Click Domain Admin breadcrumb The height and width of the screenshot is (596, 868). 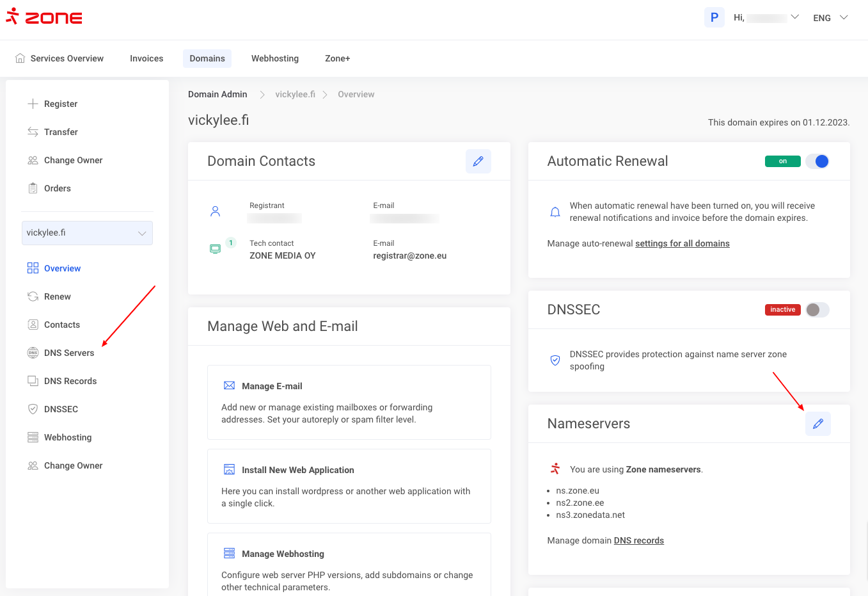[x=217, y=94]
